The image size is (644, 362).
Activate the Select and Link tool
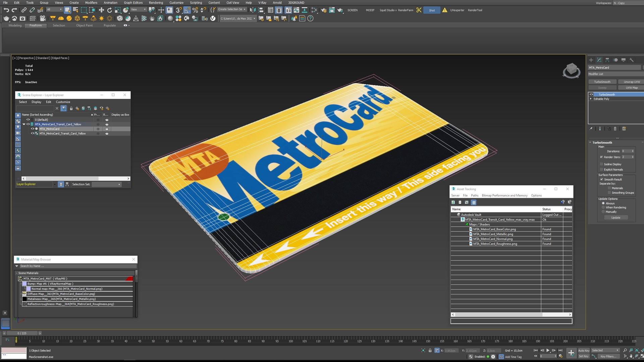click(24, 10)
